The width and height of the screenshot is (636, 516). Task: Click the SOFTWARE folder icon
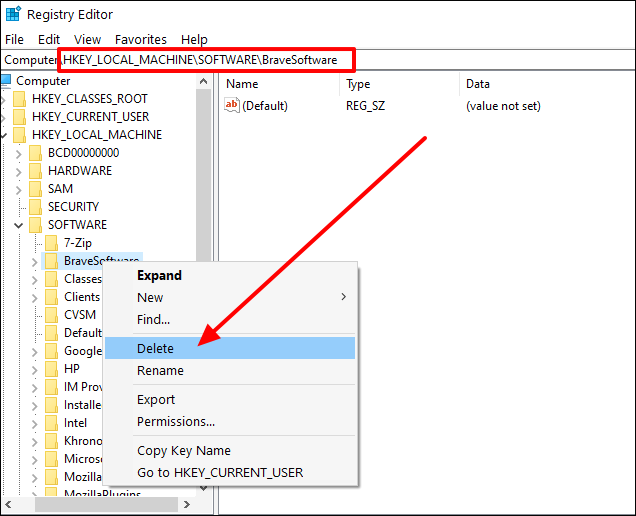click(x=35, y=225)
